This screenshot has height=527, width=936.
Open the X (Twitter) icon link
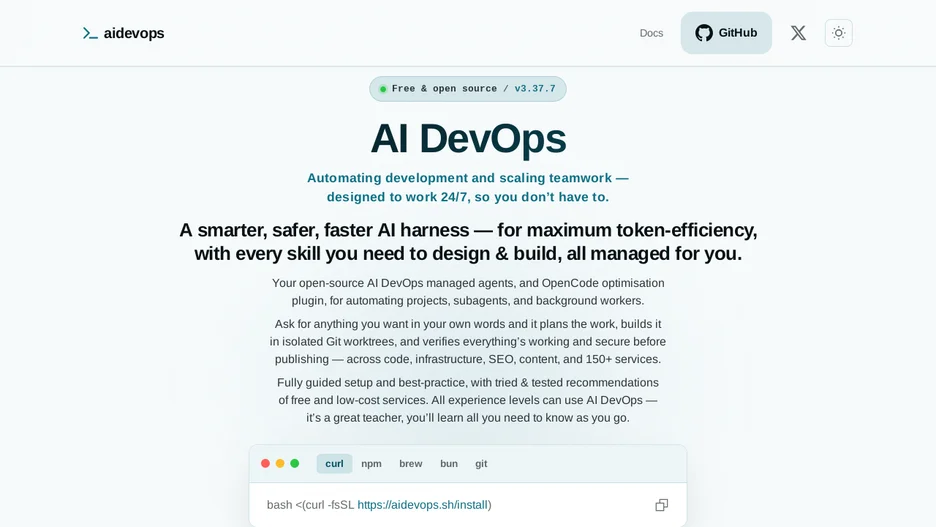coord(798,33)
